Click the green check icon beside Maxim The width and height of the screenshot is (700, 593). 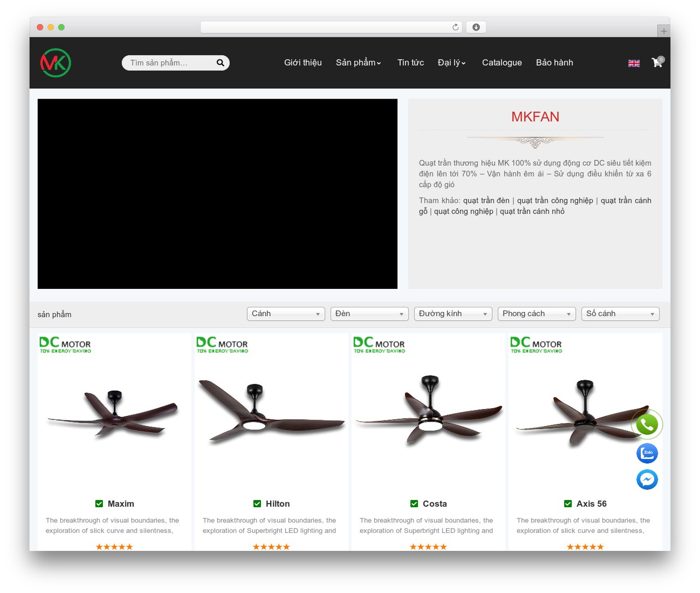pos(99,504)
